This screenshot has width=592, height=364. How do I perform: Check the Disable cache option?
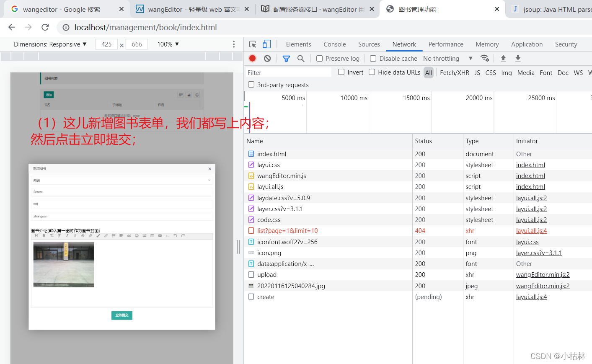373,58
